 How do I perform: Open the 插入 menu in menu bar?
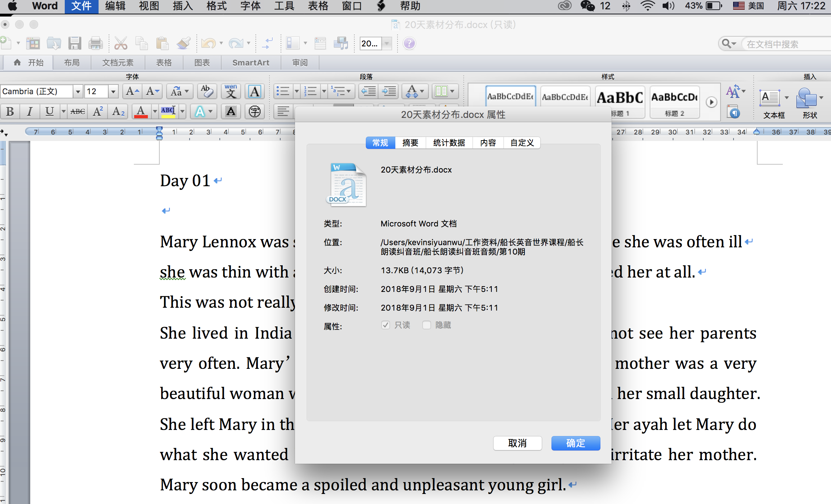pos(183,6)
